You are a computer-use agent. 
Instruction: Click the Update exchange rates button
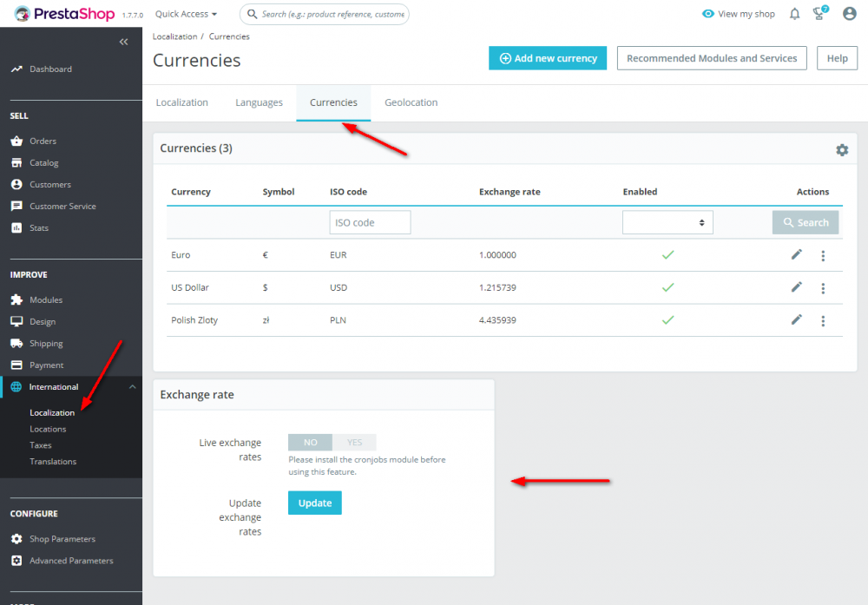(315, 503)
